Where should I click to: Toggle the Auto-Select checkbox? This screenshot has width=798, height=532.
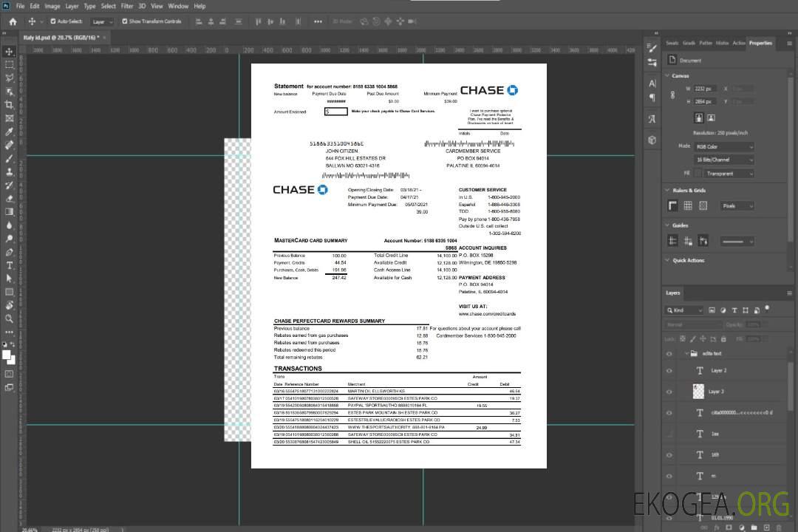click(x=53, y=21)
